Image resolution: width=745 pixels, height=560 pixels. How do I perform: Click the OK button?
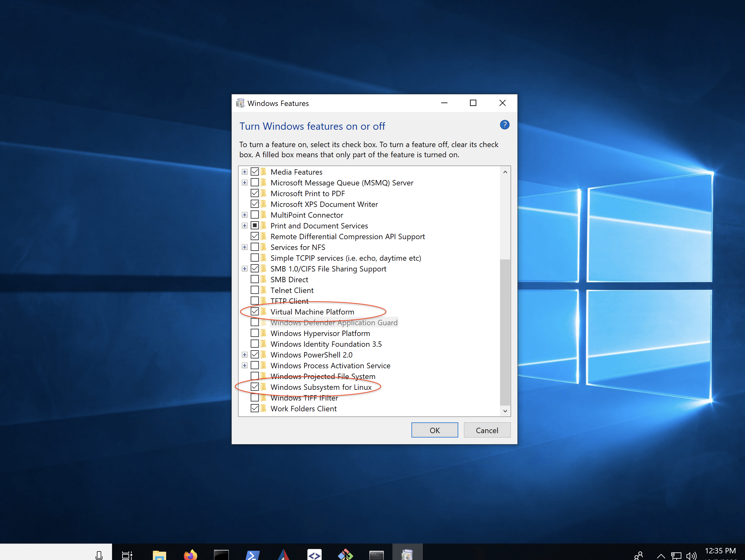[x=434, y=430]
